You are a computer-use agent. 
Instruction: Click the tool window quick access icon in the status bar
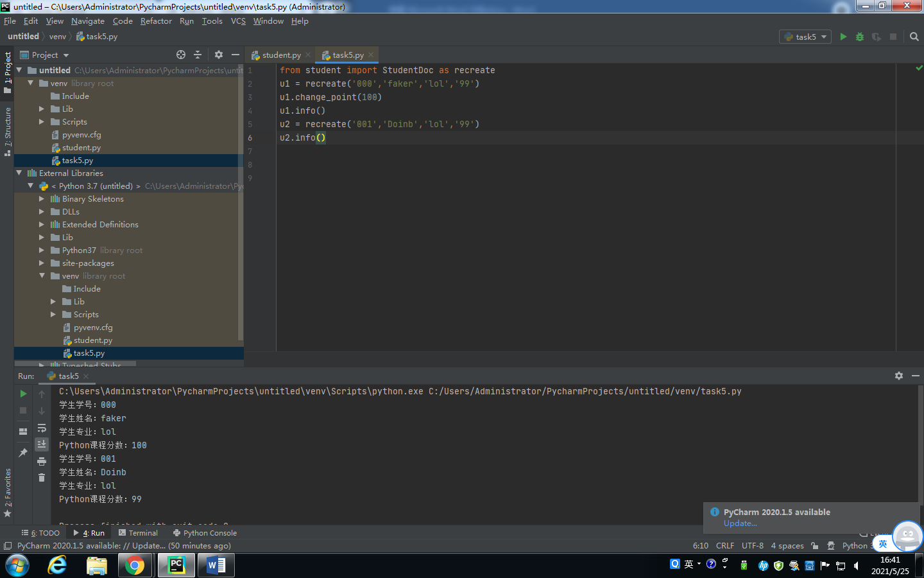click(x=8, y=546)
